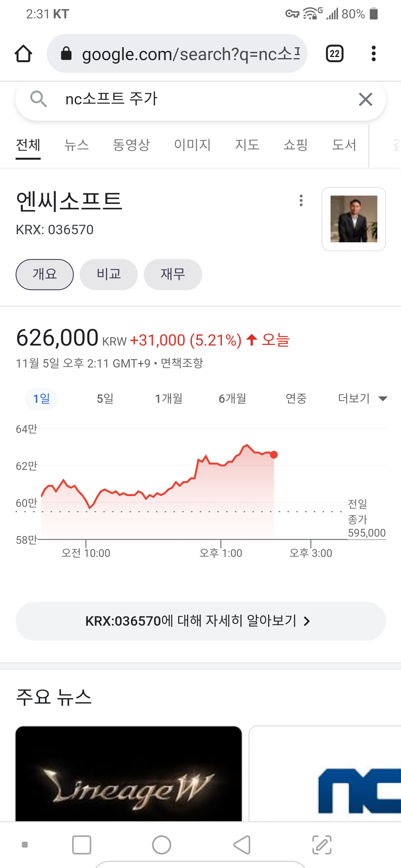Expand the 더보기 time range dropdown
This screenshot has height=868, width=401.
point(362,399)
